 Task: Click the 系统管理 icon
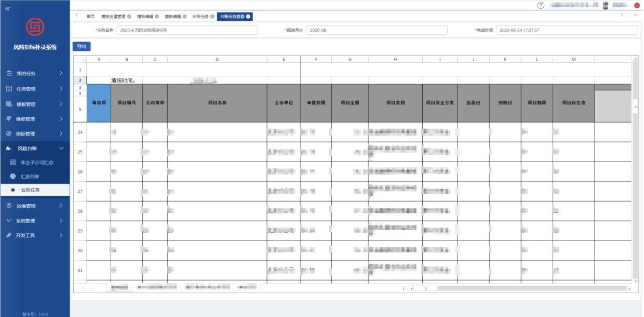[x=9, y=220]
